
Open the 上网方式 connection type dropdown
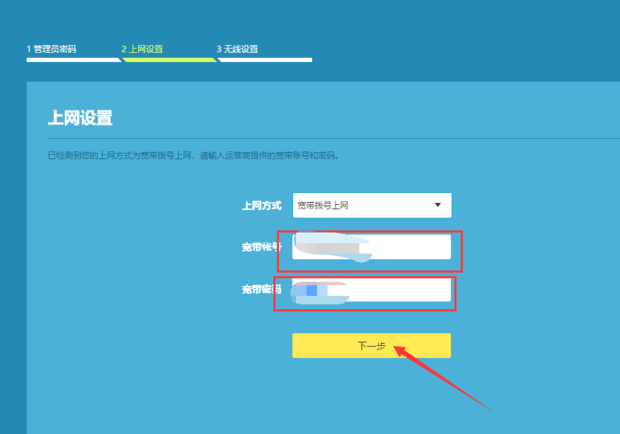click(x=372, y=205)
